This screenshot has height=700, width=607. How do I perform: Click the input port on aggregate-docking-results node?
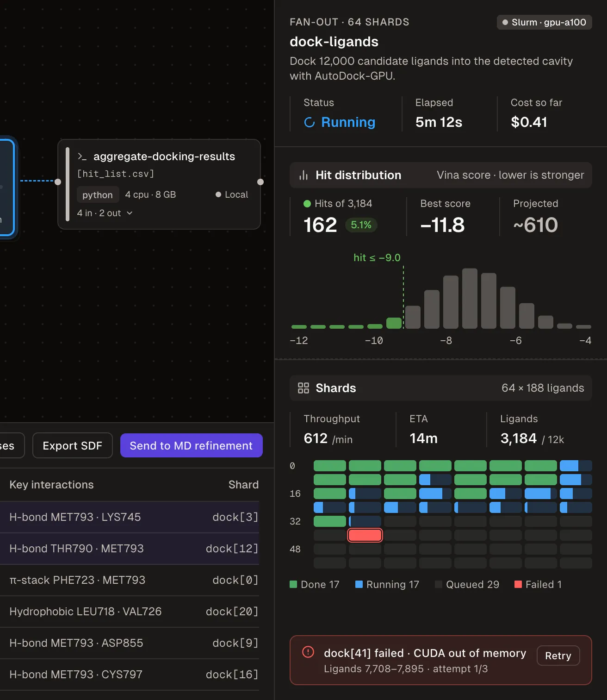(x=58, y=182)
